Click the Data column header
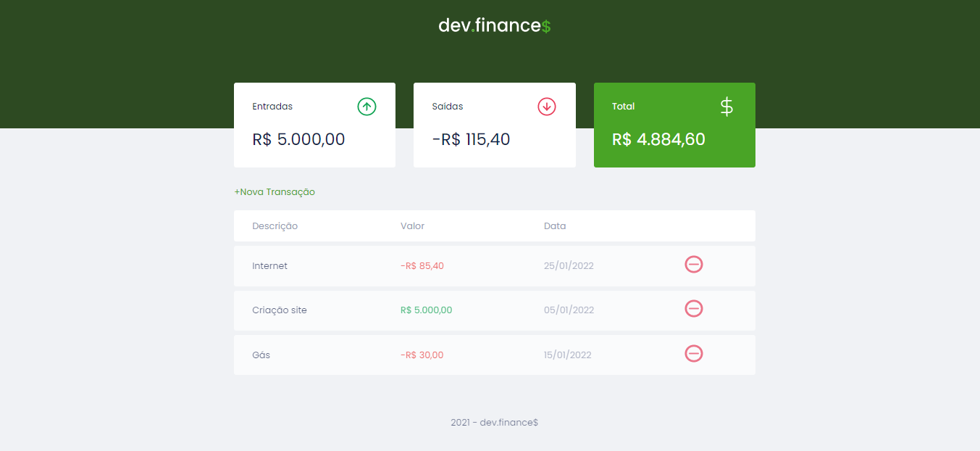Image resolution: width=980 pixels, height=451 pixels. click(555, 225)
